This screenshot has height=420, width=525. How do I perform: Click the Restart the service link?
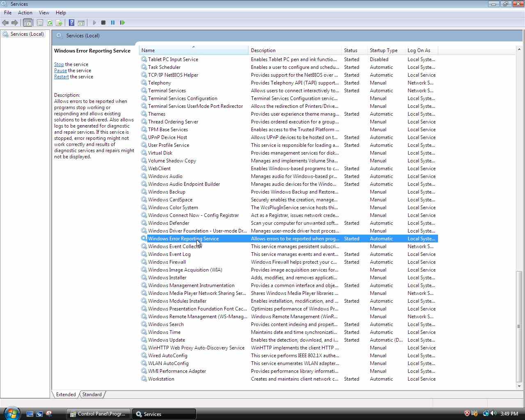62,77
